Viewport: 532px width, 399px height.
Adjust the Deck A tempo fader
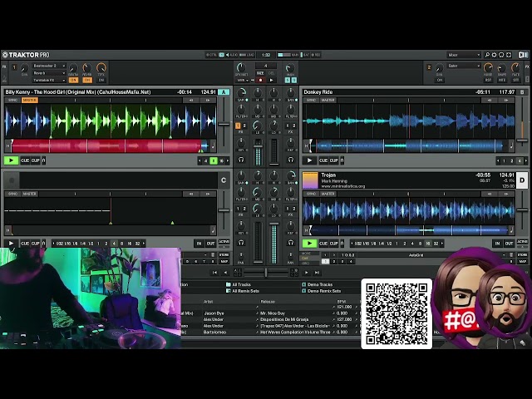click(224, 124)
